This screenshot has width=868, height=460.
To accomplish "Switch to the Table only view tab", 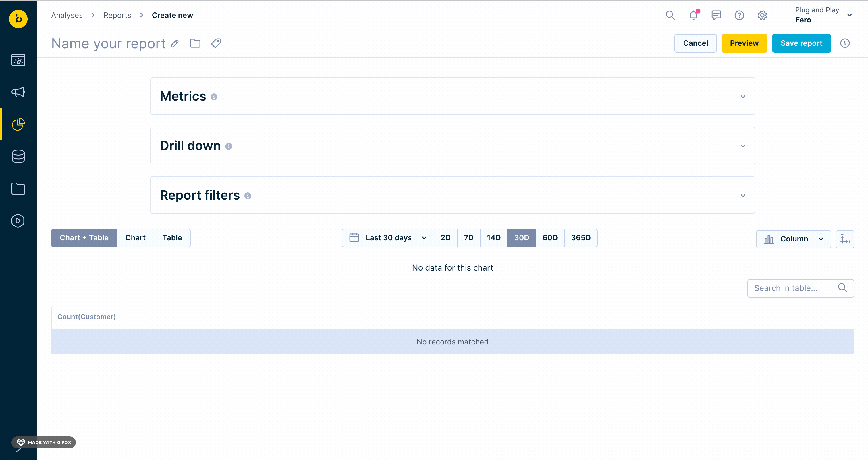I will tap(172, 238).
